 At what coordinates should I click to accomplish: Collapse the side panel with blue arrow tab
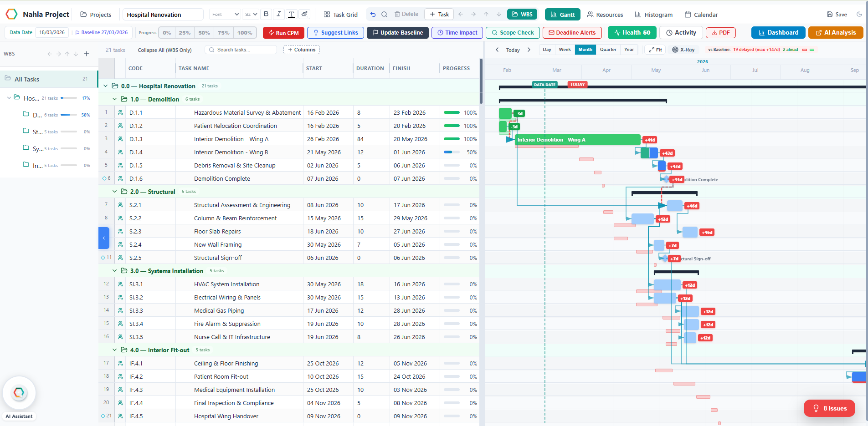[104, 238]
